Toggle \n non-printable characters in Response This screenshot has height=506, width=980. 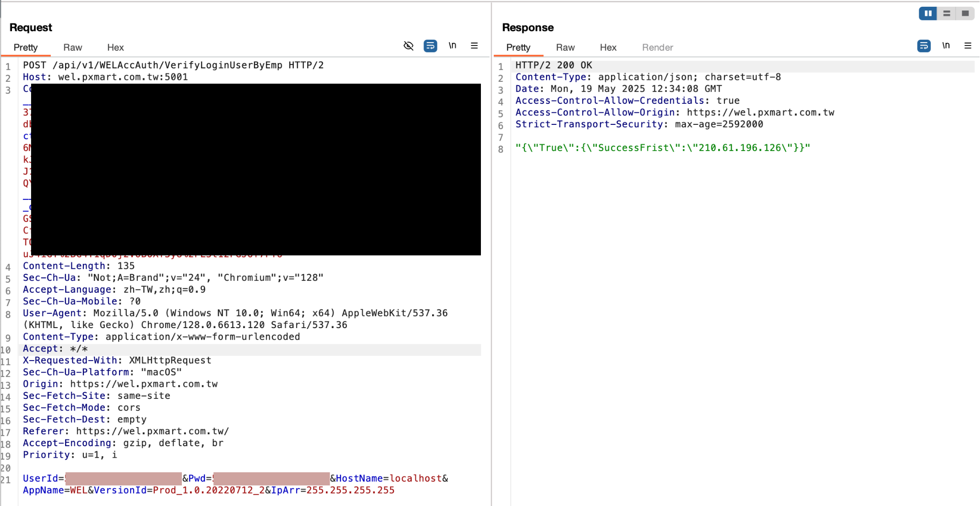pos(946,45)
